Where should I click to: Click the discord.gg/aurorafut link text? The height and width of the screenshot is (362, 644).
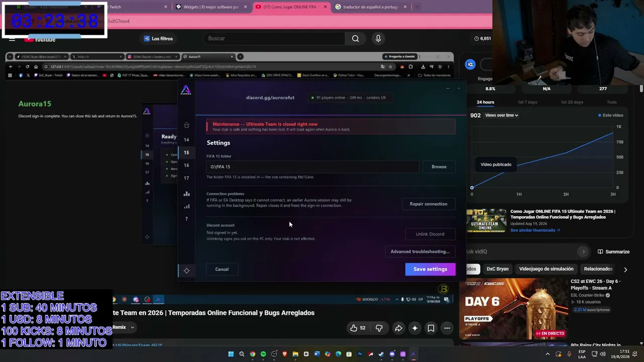[270, 98]
